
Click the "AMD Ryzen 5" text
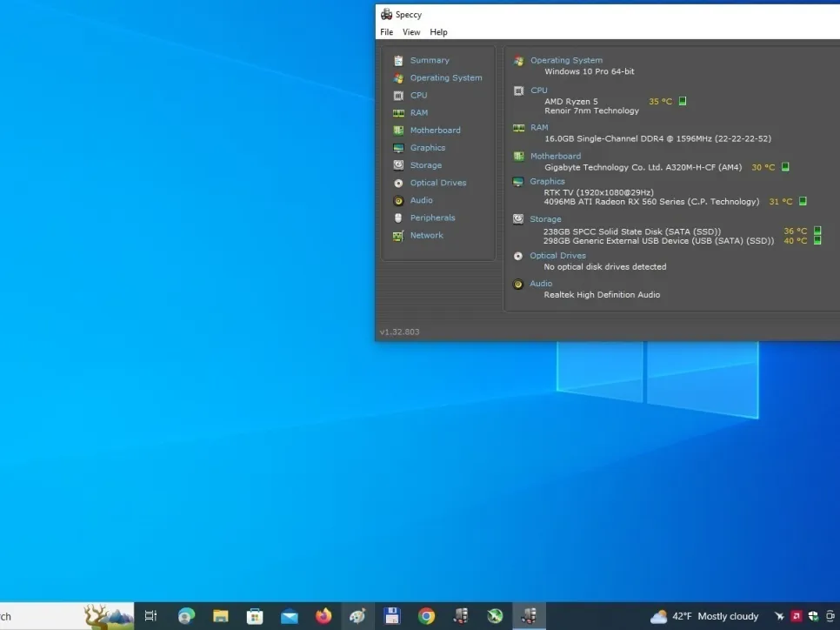click(x=571, y=101)
